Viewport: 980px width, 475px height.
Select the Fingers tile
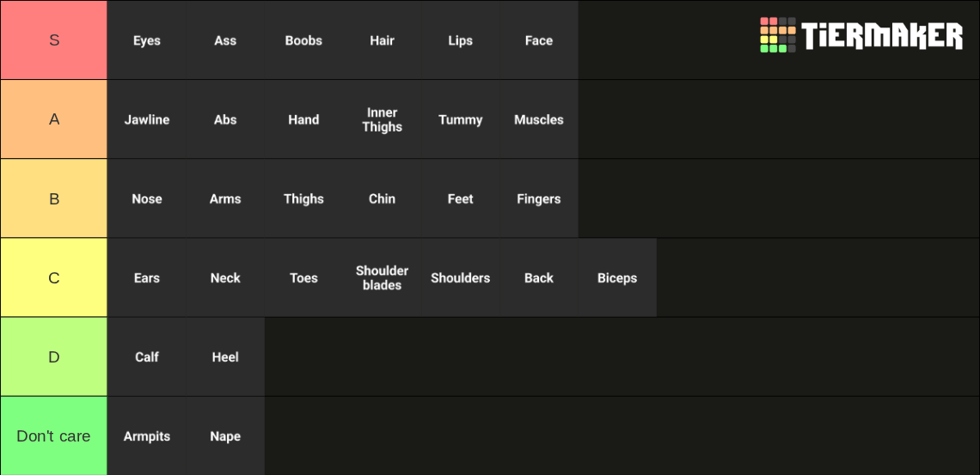pos(539,198)
